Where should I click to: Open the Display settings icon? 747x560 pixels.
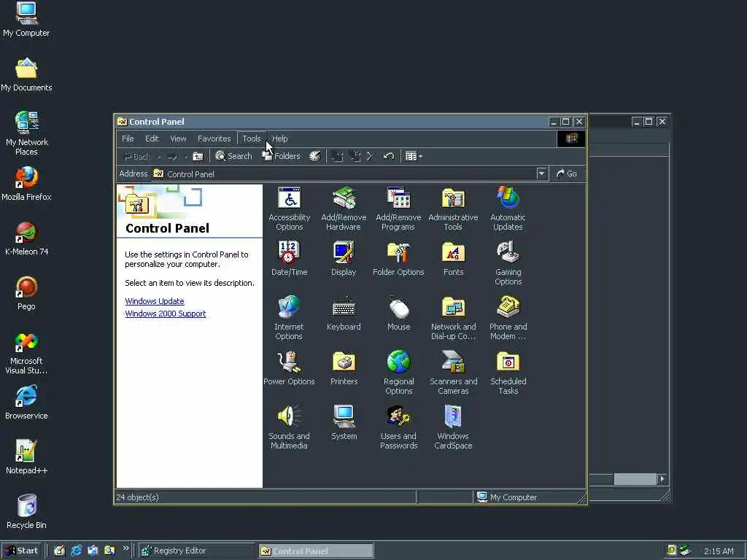(x=344, y=259)
